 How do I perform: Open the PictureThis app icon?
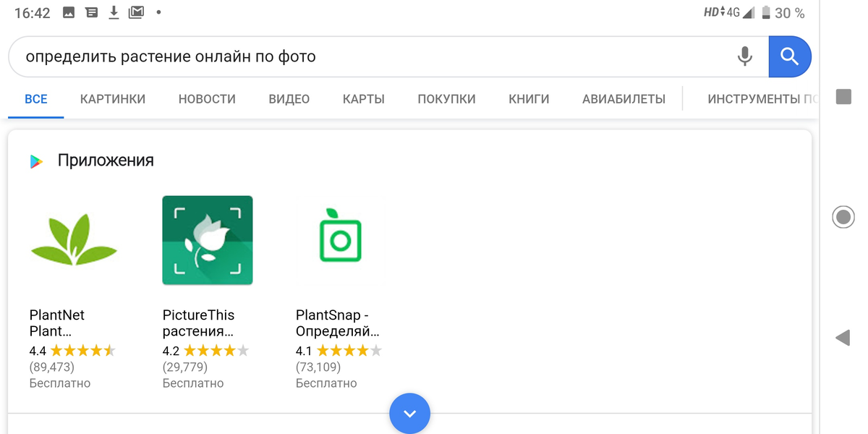(x=207, y=239)
